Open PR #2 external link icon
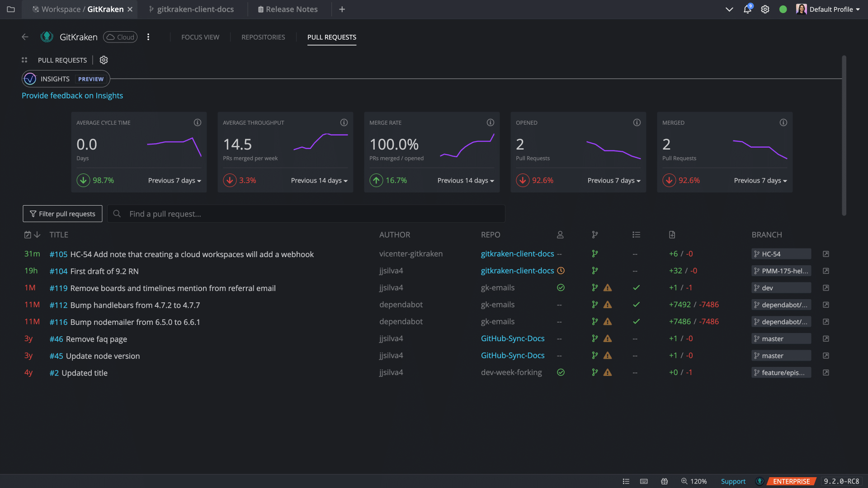 [x=826, y=373]
